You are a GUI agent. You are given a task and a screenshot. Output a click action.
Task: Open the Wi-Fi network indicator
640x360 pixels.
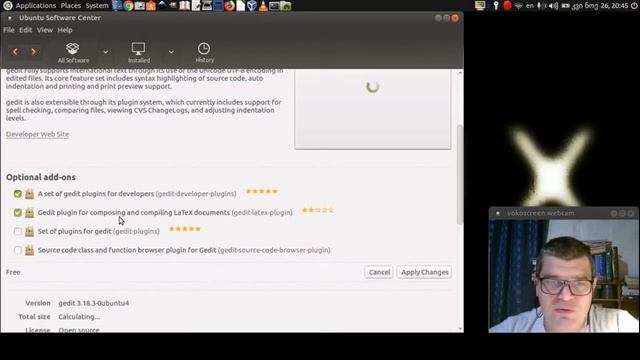pos(519,6)
